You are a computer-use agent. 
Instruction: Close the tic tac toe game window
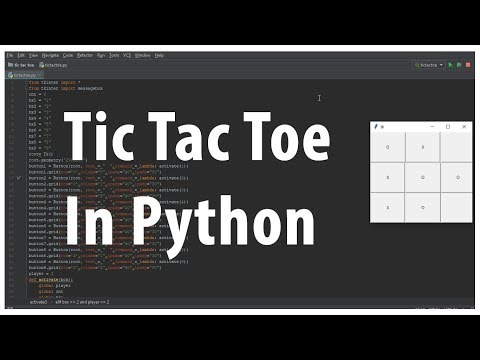coord(464,127)
